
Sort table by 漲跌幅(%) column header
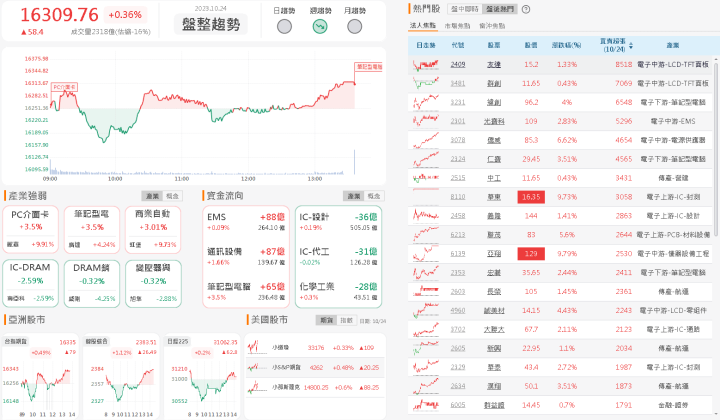click(x=566, y=45)
